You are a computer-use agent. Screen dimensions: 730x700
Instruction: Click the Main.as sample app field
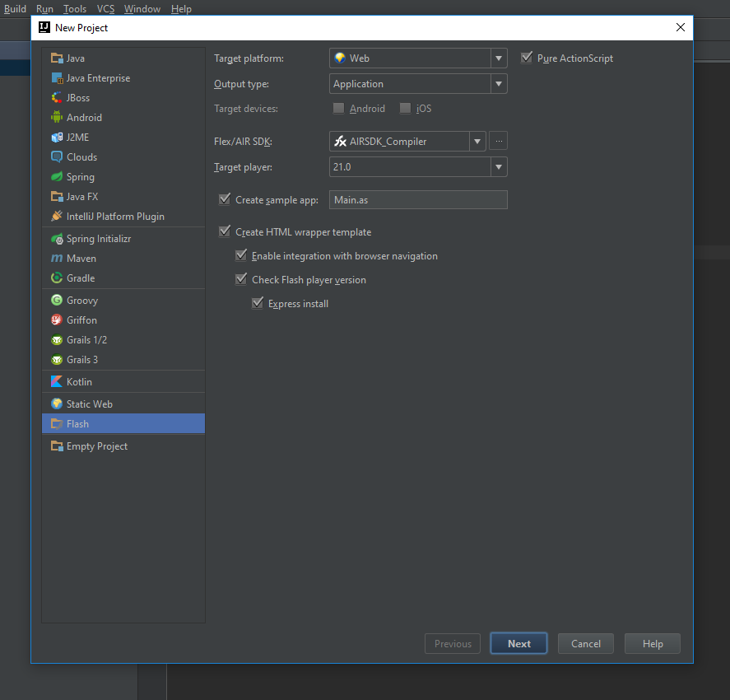coord(418,200)
